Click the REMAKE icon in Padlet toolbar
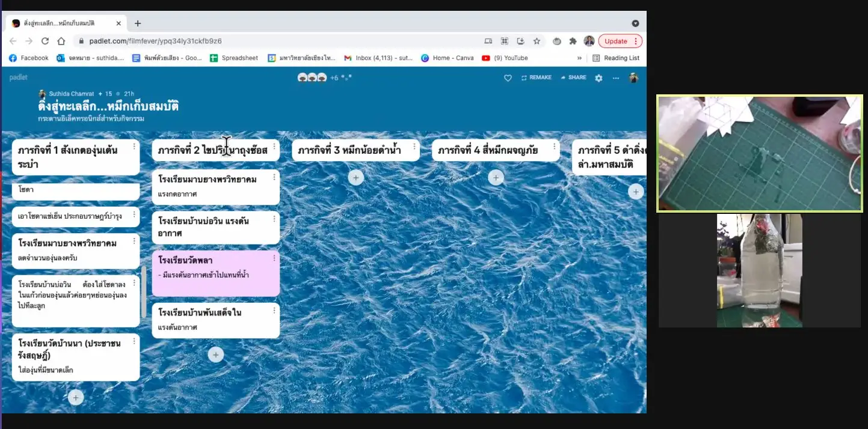The height and width of the screenshot is (429, 868). tap(523, 78)
